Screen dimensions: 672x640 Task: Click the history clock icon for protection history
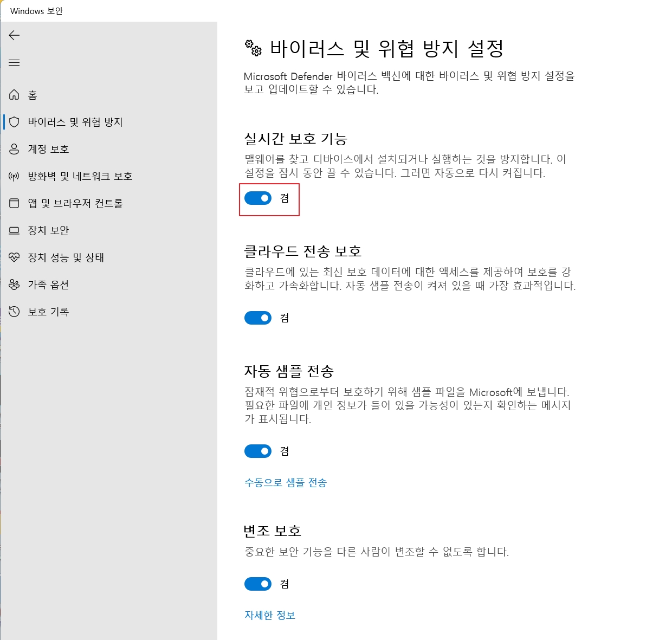[15, 312]
